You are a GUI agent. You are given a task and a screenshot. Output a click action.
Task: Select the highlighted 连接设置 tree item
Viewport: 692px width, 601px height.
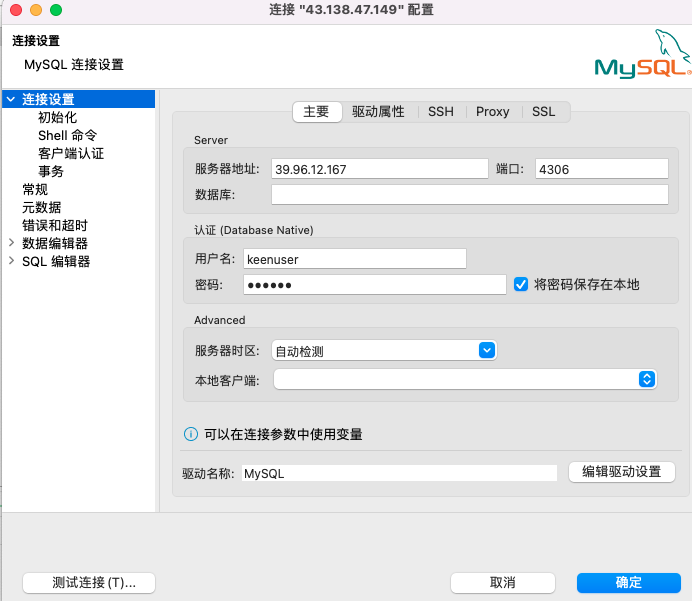point(79,99)
